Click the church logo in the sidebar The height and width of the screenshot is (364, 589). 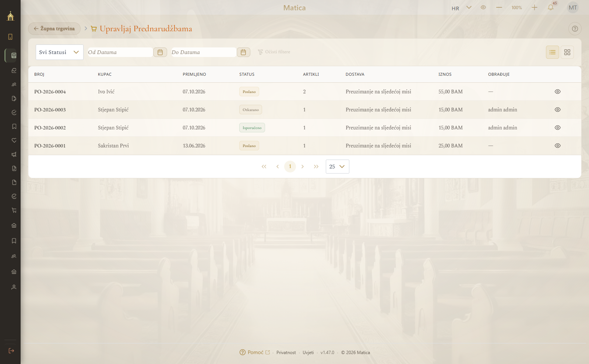click(10, 16)
